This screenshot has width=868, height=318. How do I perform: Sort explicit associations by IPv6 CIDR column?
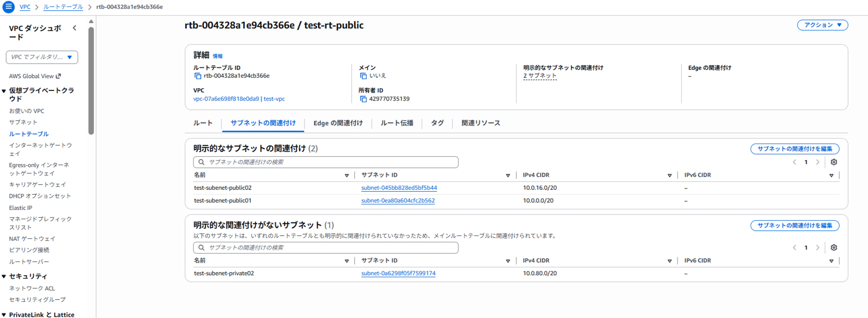point(831,176)
